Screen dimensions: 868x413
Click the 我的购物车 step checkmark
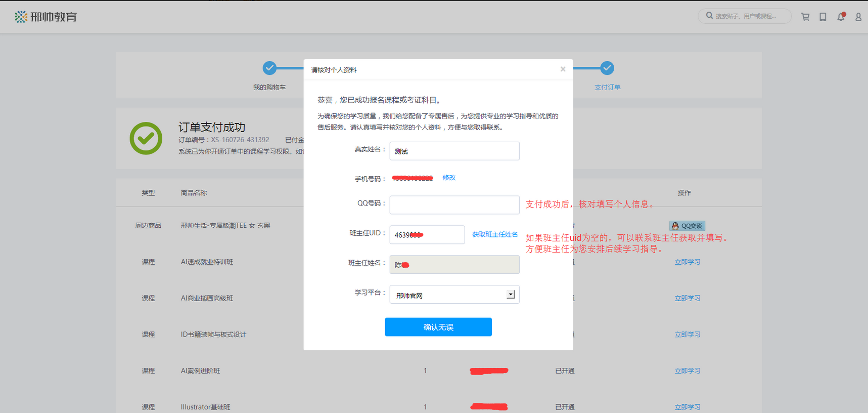[x=269, y=68]
